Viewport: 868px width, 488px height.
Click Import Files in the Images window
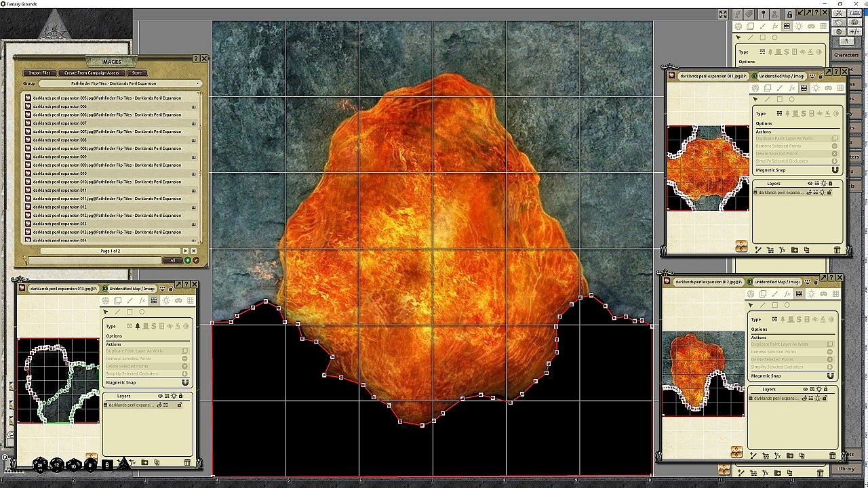[40, 73]
